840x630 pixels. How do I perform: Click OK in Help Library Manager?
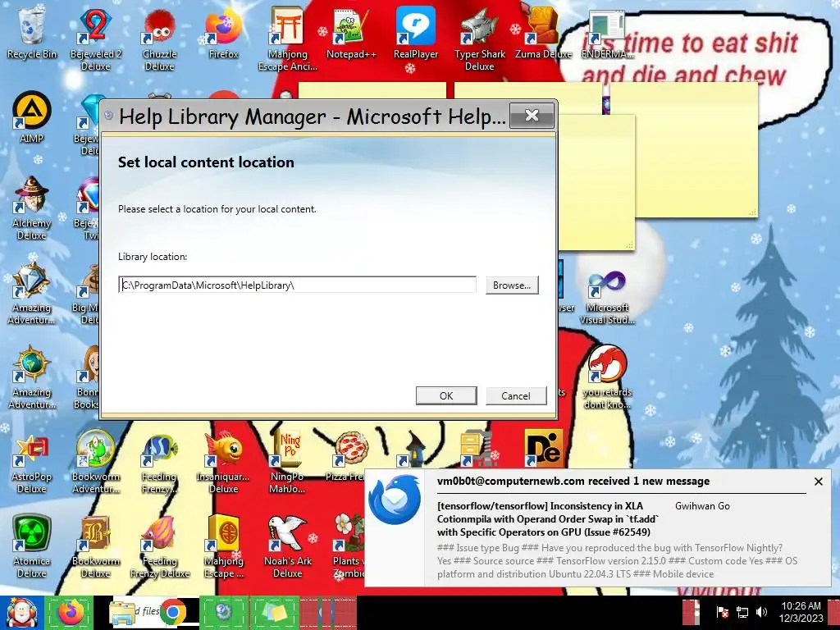[446, 396]
